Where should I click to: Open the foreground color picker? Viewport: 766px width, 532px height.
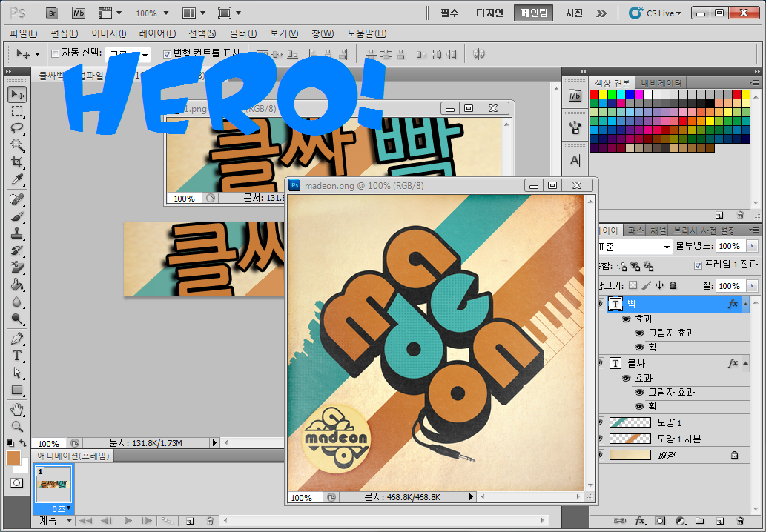13,458
